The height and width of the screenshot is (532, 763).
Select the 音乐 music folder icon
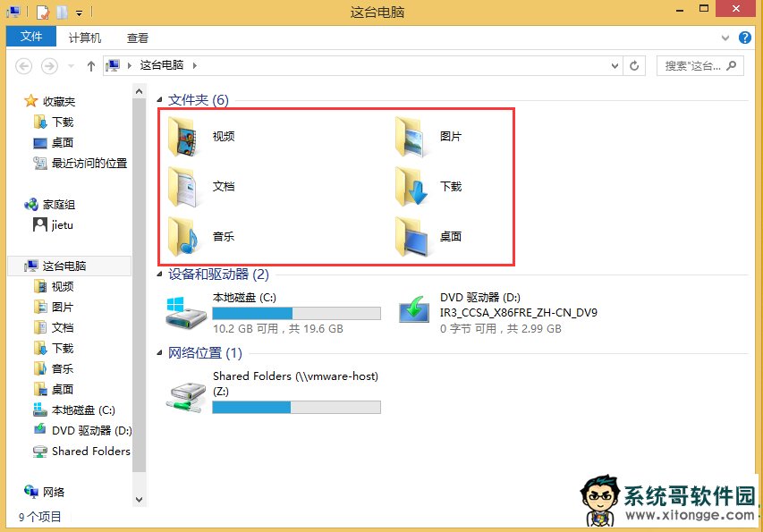pos(182,237)
